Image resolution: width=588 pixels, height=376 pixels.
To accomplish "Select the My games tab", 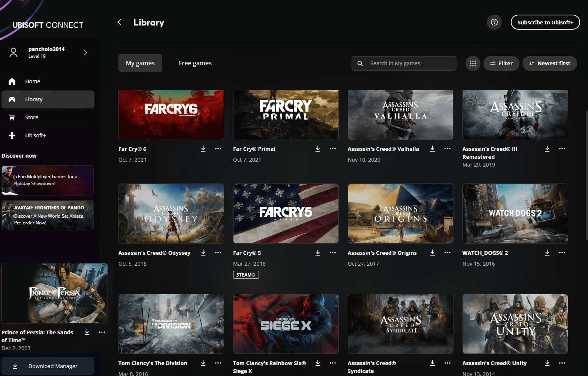I will [x=140, y=63].
